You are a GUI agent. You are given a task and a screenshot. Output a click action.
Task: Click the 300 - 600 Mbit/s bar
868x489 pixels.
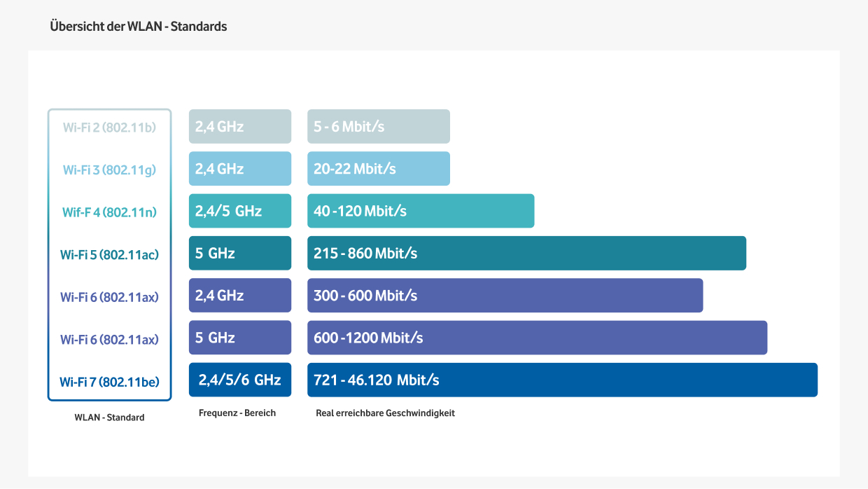(505, 296)
